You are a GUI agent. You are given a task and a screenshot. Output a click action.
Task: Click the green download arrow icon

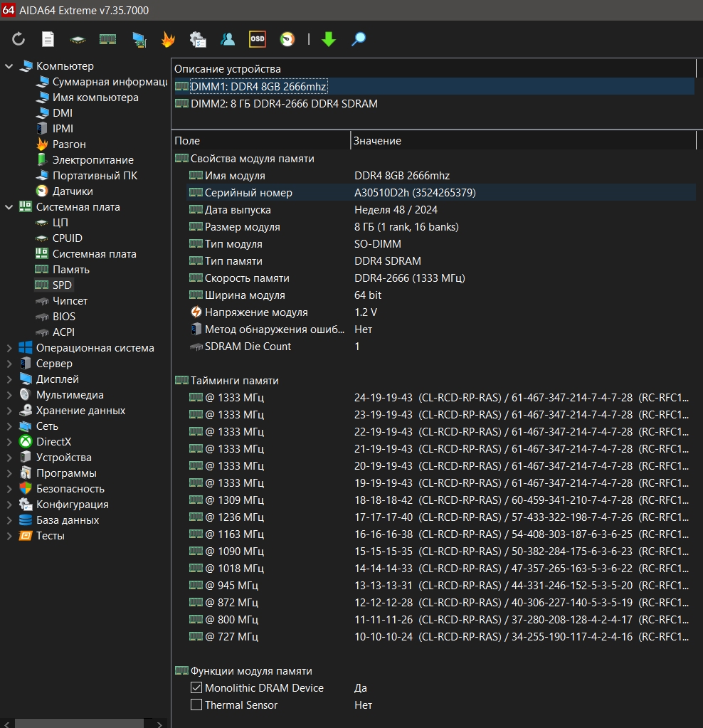tap(329, 39)
